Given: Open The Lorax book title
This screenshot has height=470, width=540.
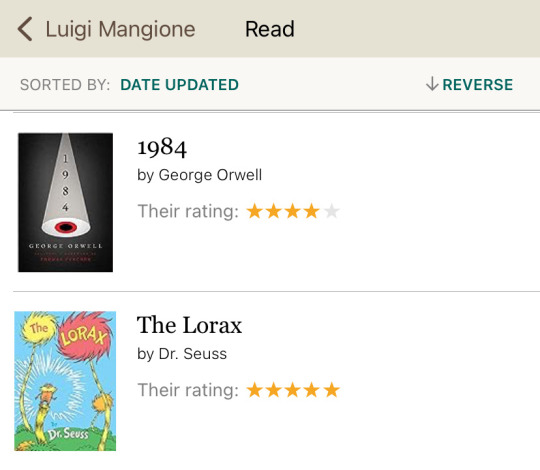Looking at the screenshot, I should pyautogui.click(x=189, y=325).
